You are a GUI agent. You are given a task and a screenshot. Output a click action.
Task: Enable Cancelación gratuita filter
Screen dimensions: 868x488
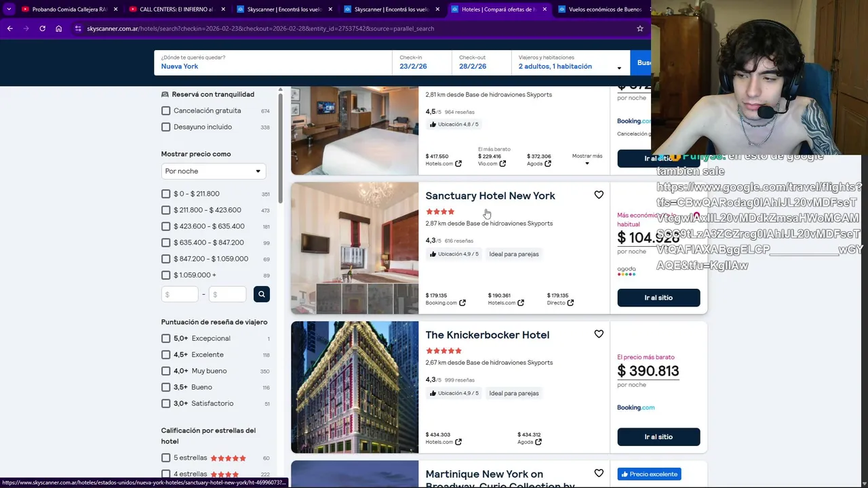point(166,110)
